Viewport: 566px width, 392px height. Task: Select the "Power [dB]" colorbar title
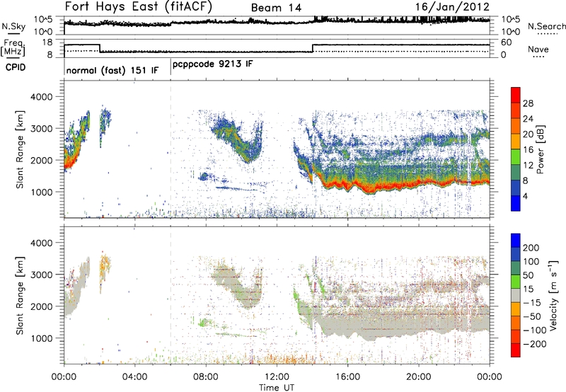click(x=541, y=149)
